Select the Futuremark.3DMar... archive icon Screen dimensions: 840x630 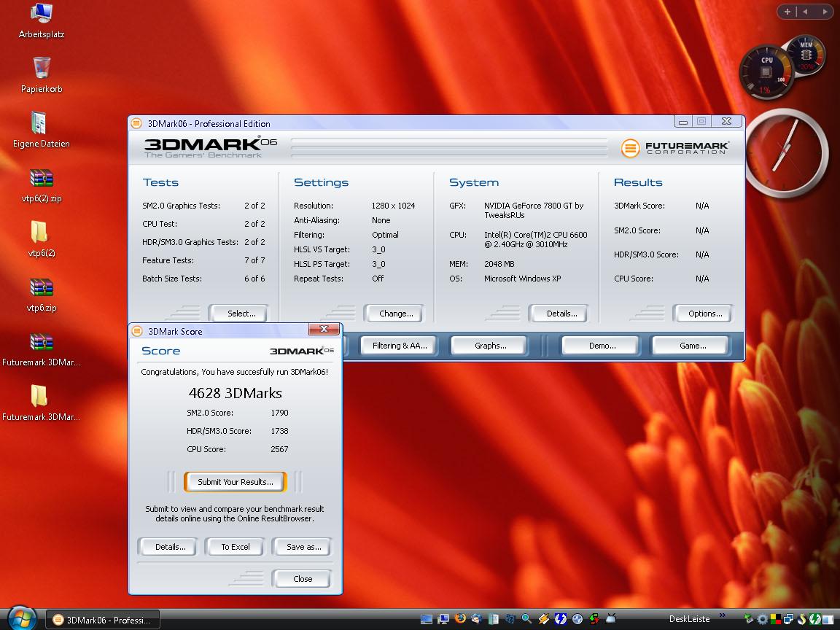coord(42,349)
